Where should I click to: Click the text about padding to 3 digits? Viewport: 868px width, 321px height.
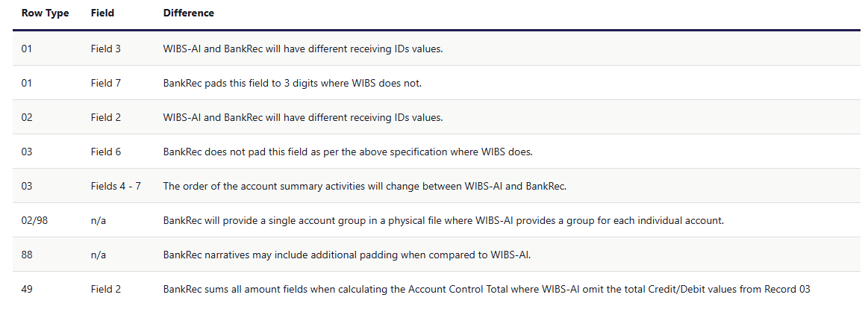293,83
